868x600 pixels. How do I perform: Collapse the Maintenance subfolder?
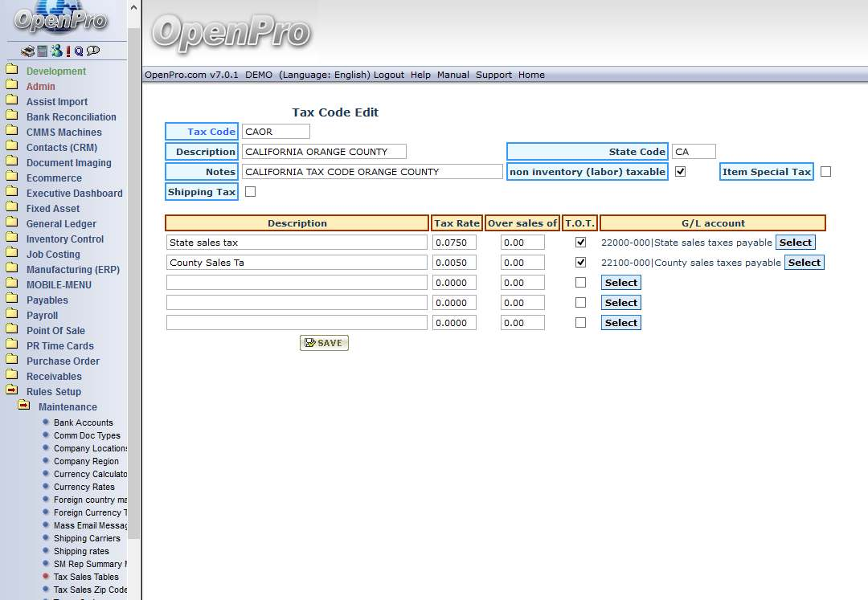(x=24, y=406)
